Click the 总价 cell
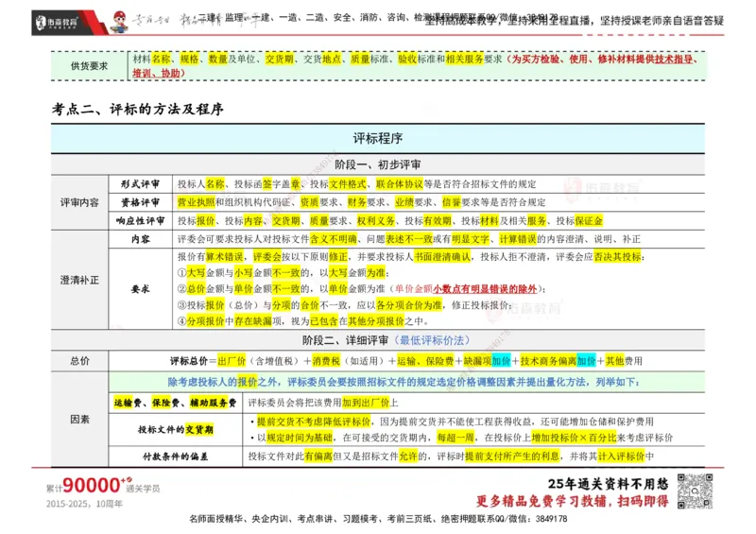 [79, 361]
